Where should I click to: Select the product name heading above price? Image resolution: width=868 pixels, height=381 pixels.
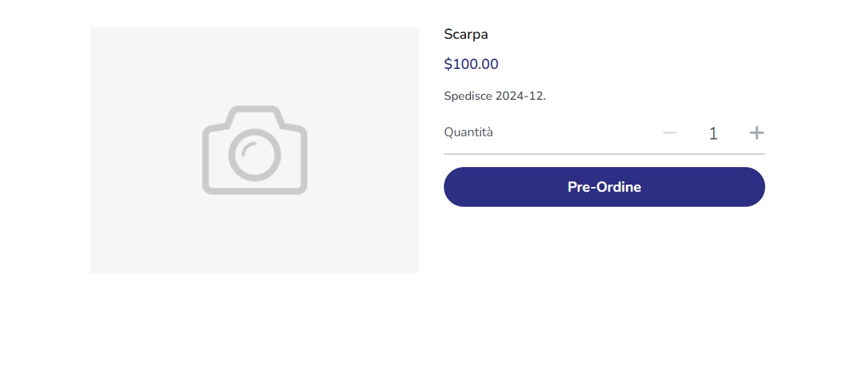tap(465, 34)
